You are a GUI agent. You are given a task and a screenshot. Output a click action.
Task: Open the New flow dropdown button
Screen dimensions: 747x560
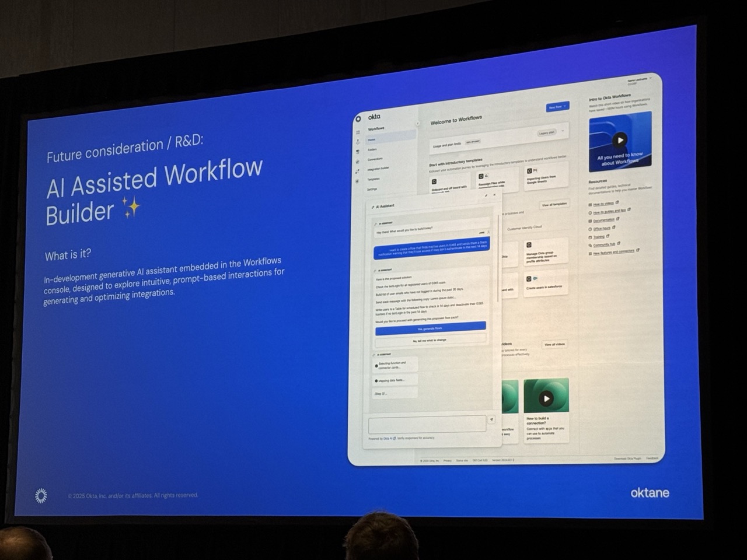tap(557, 107)
